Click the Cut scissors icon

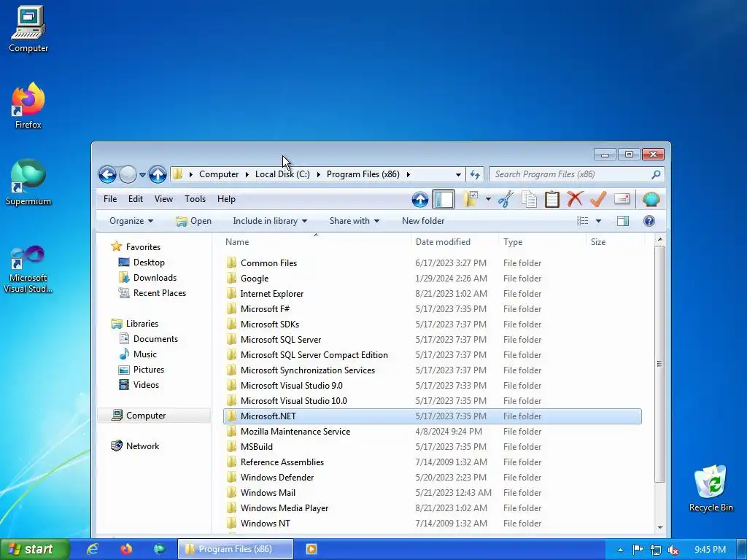pos(506,199)
